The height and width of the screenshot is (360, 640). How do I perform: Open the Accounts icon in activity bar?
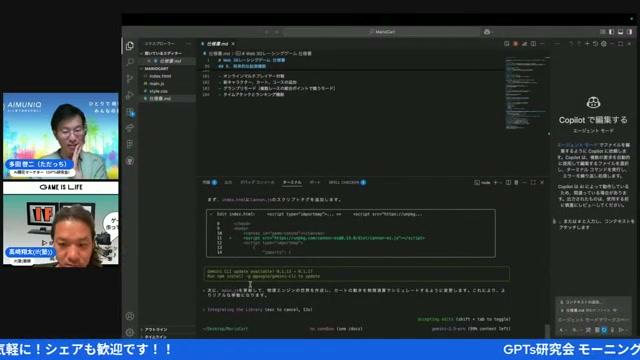point(130,316)
